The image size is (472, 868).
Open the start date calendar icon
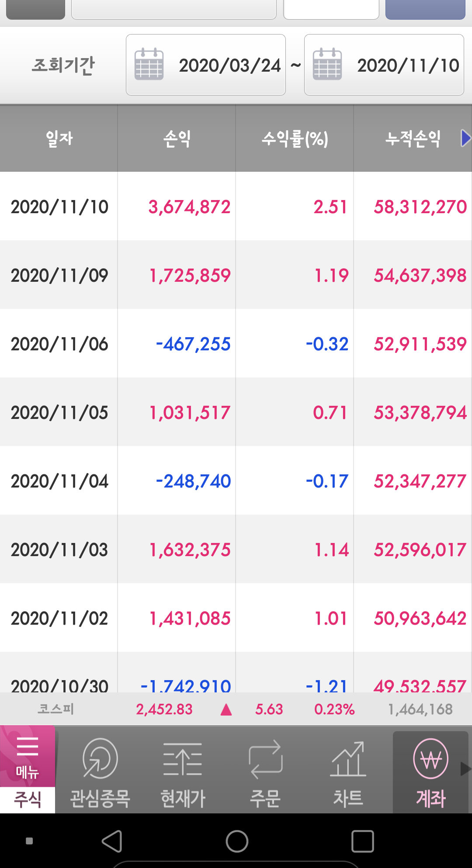click(149, 65)
